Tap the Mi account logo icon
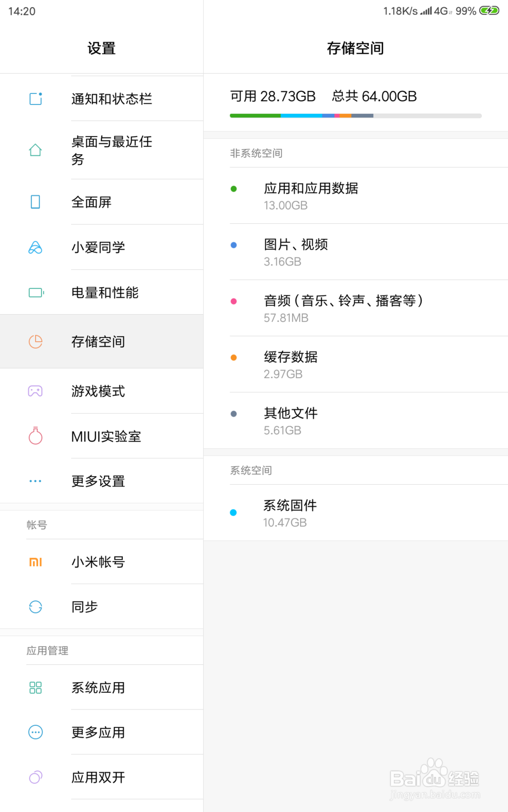This screenshot has width=508, height=812. click(36, 562)
